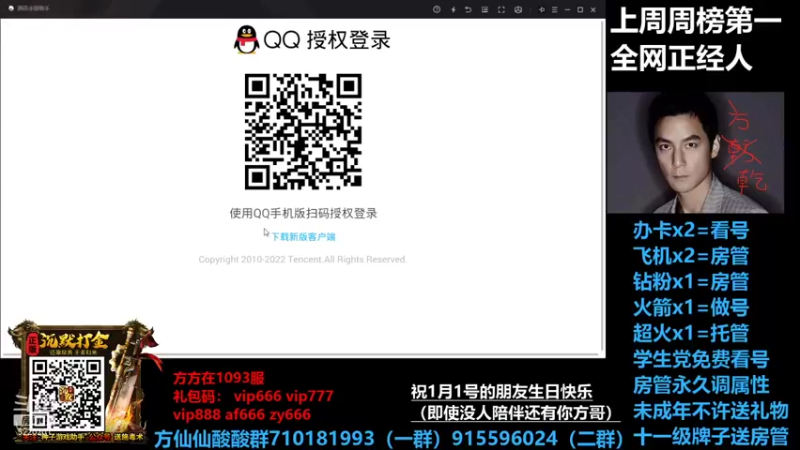Click the 火箭x1=做号 line
Viewport: 800px width, 450px height.
(x=691, y=308)
